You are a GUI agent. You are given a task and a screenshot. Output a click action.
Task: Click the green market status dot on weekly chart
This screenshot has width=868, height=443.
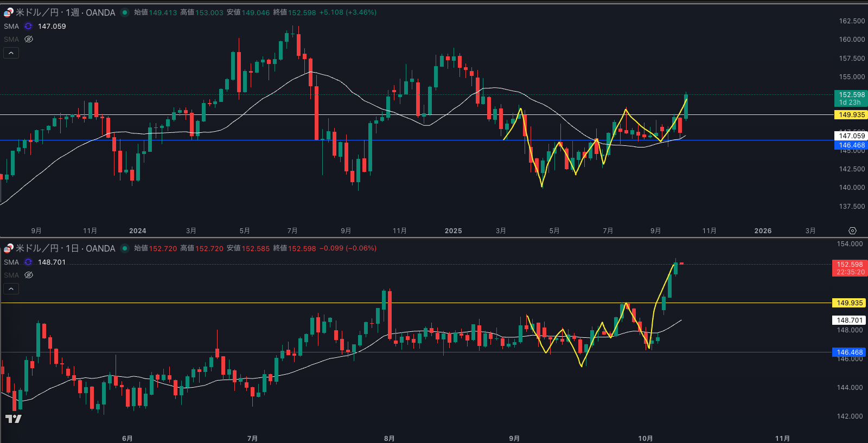(125, 12)
